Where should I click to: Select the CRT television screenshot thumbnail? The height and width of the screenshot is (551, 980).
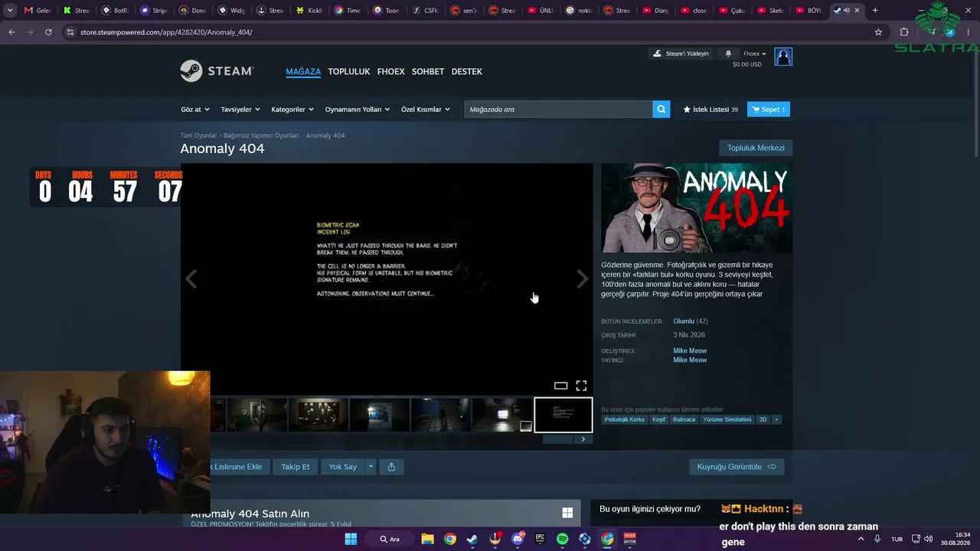(x=502, y=415)
